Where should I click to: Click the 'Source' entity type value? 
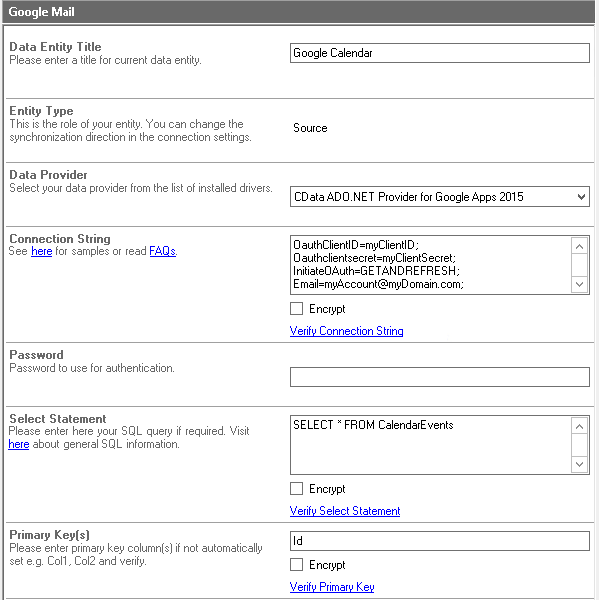pos(310,128)
